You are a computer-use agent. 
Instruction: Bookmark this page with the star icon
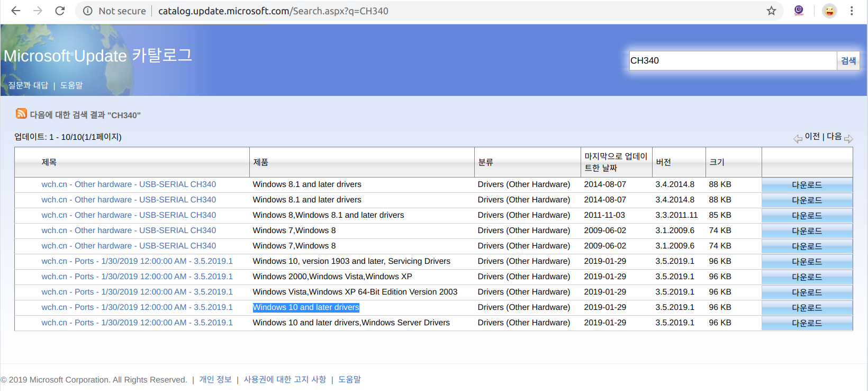[771, 11]
